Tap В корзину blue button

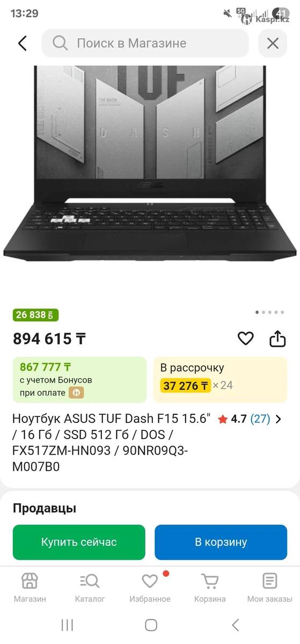[221, 542]
